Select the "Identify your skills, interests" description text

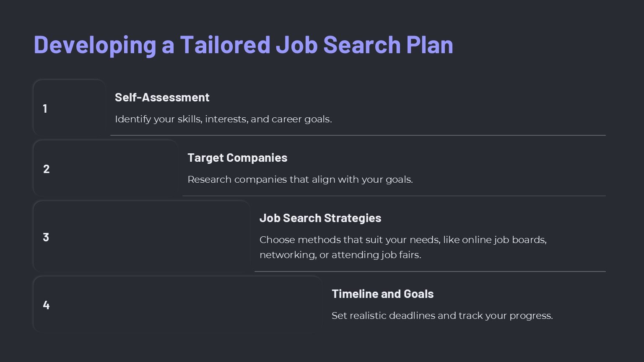pyautogui.click(x=223, y=119)
